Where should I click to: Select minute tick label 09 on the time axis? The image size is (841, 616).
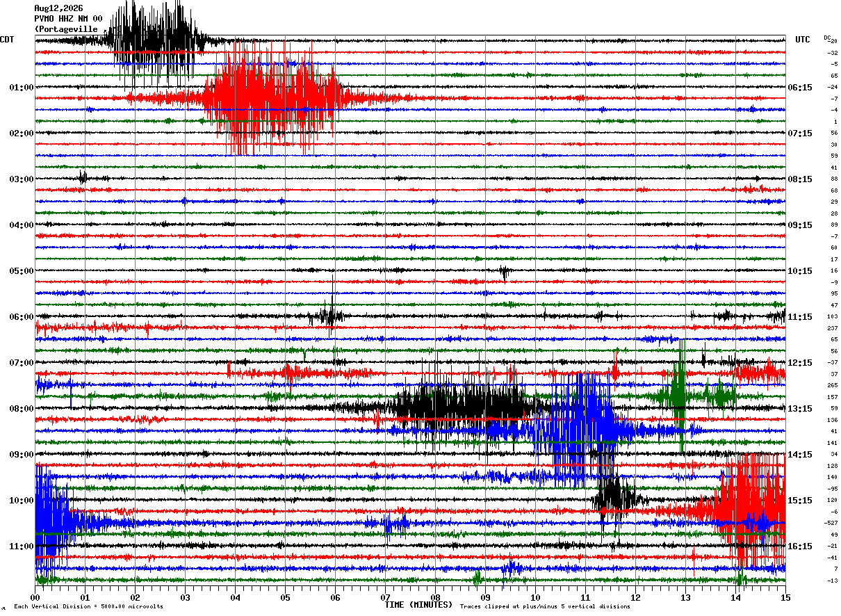tap(485, 597)
